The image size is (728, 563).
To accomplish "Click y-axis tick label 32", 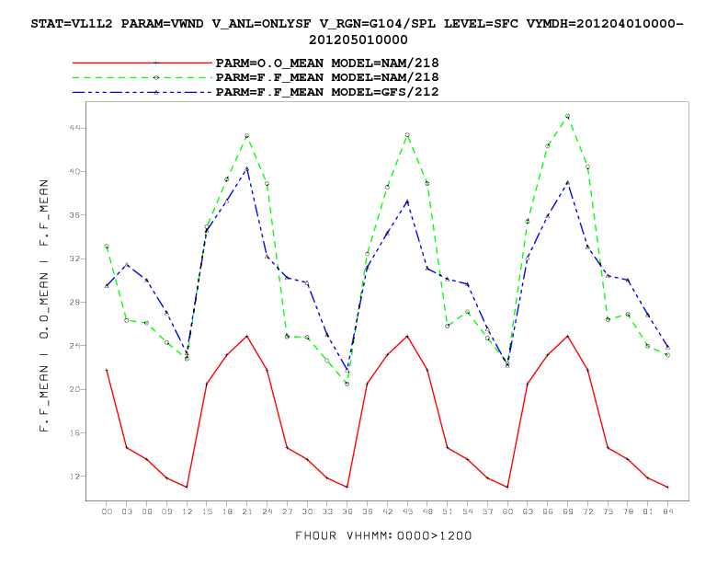I will pos(74,259).
